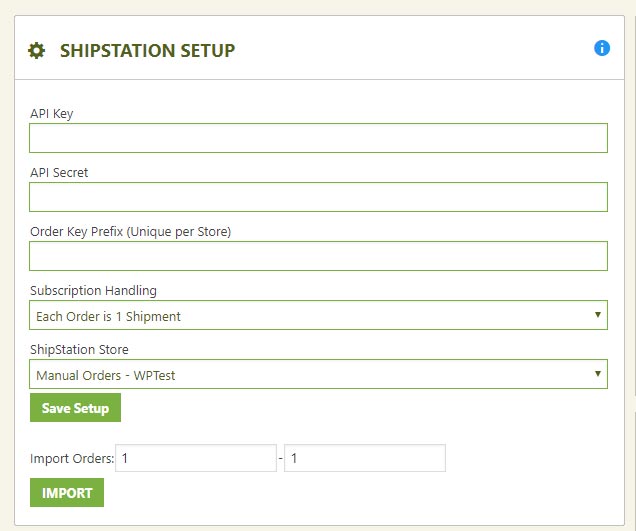Open the ShipStation Store dropdown
Image resolution: width=636 pixels, height=531 pixels.
tap(318, 374)
